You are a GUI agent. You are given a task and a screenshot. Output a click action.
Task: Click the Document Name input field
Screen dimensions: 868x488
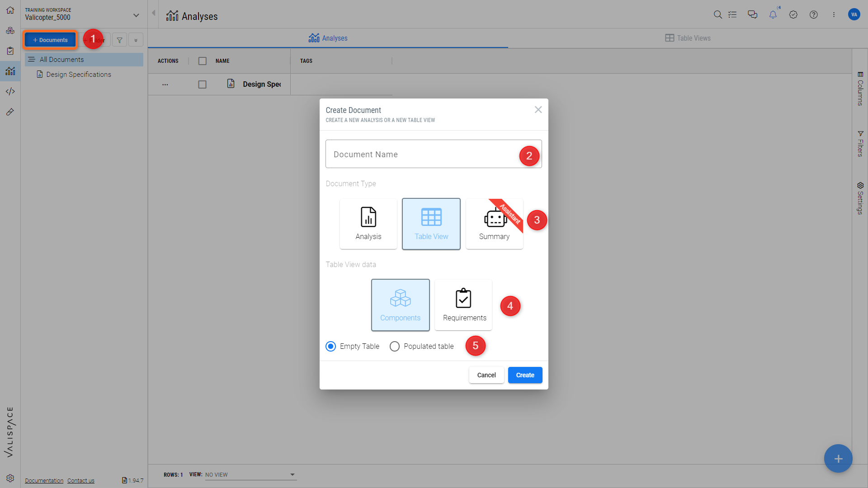[x=434, y=154]
